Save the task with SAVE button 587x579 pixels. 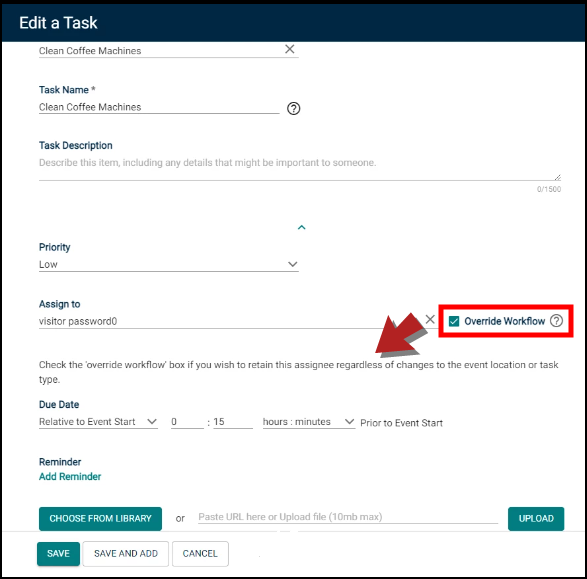[x=58, y=553]
